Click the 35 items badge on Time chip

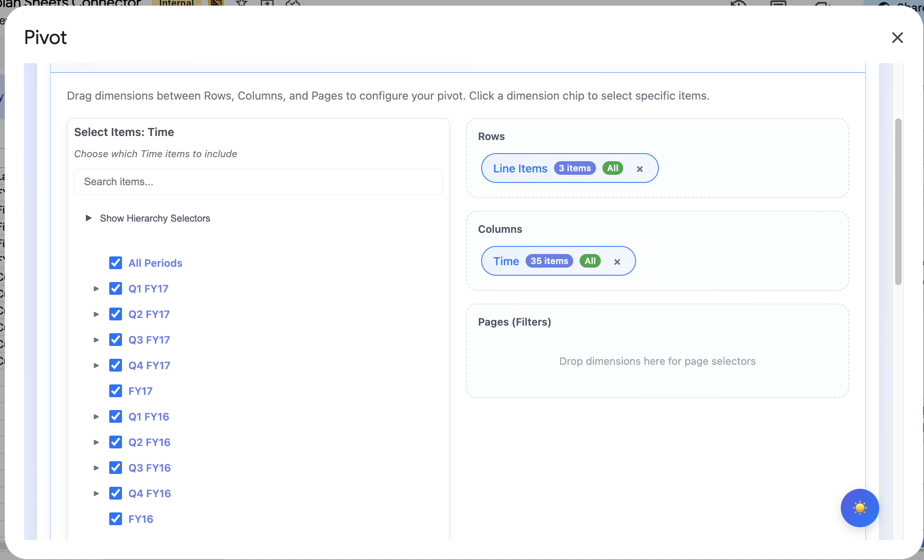549,261
